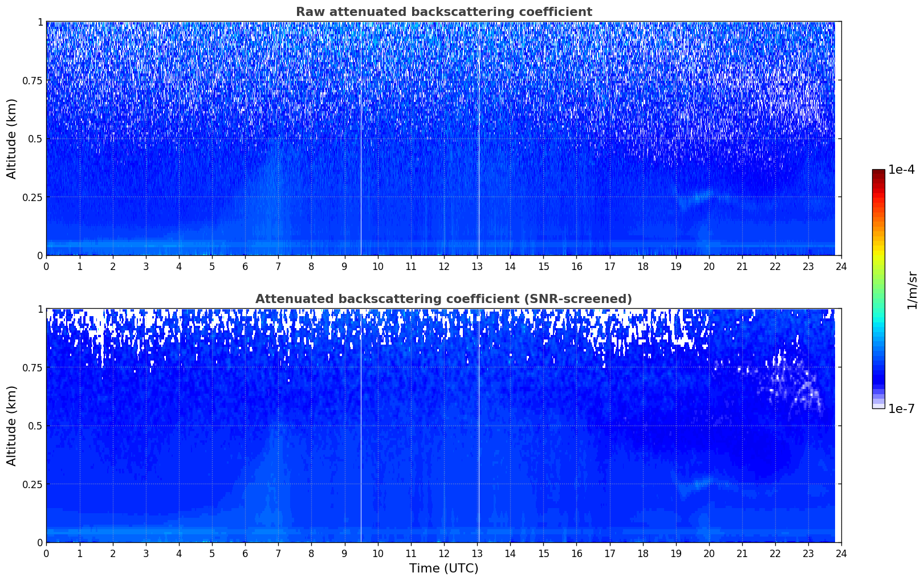924x581 pixels.
Task: Click the '22' hour tick on the bottom plot
Action: [775, 553]
